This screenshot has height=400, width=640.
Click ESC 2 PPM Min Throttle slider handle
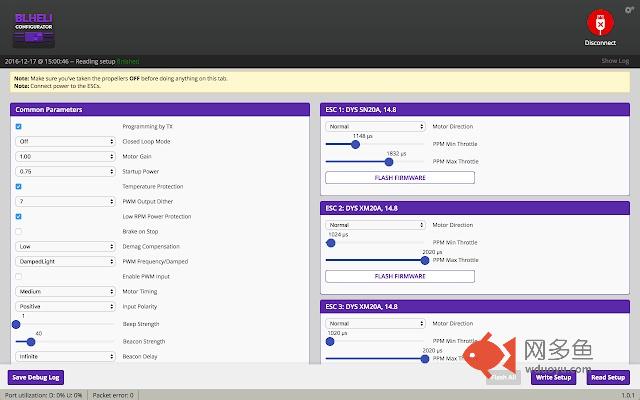[x=331, y=243]
